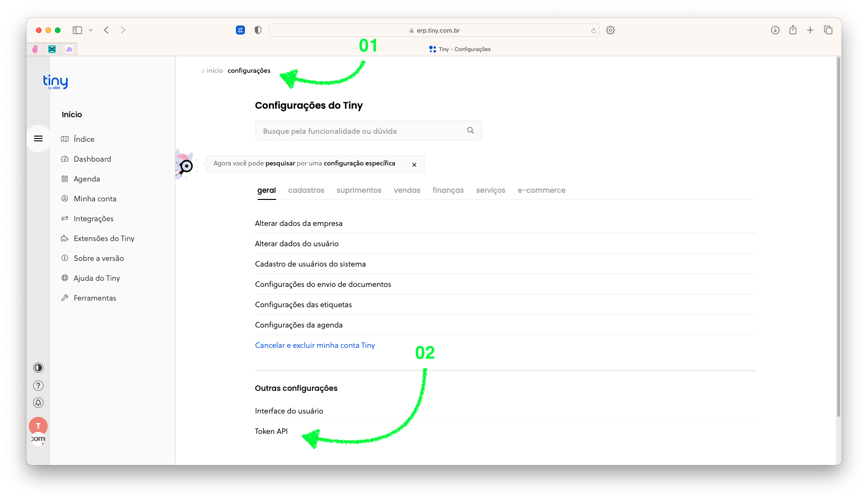Click the Ferramentas wrench icon
Viewport: 868px width, 500px height.
tap(65, 298)
